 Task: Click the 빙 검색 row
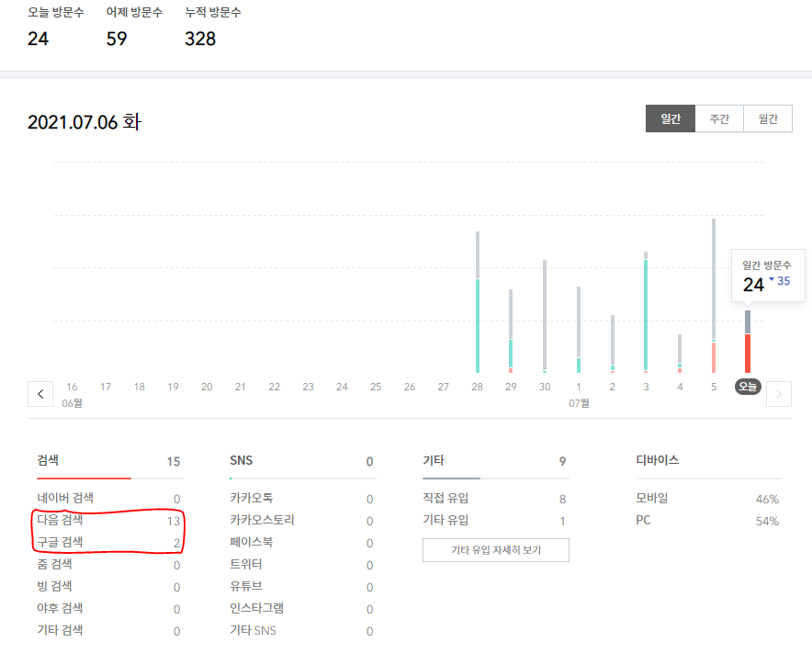[109, 586]
